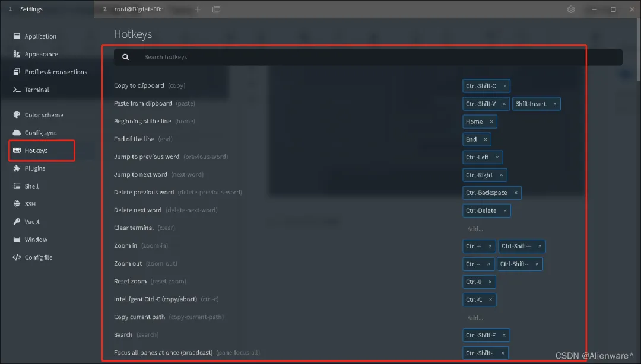Remove the Ctrl-Shift-V paste hotkey
641x364 pixels.
(504, 104)
